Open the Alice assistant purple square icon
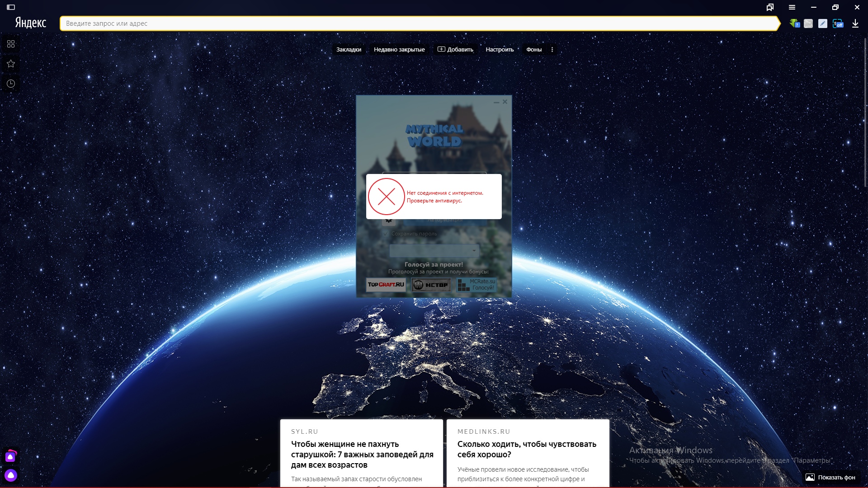Screen dimensions: 868x488 click(10, 456)
